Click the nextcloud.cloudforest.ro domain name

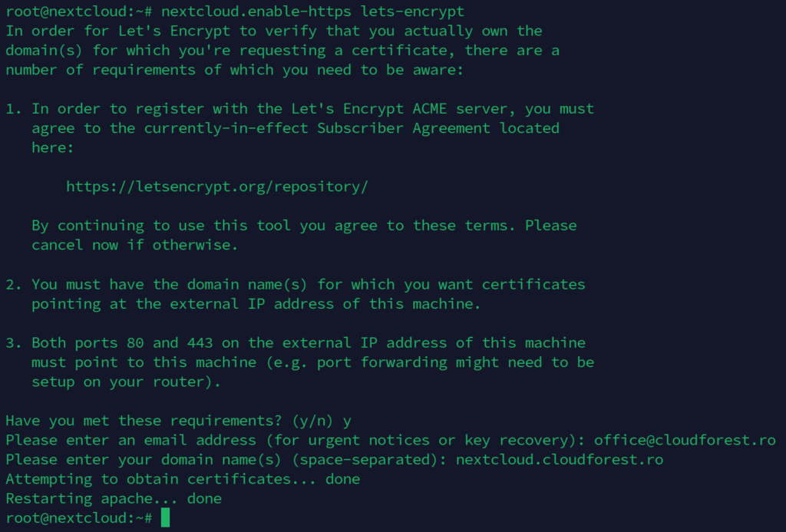click(x=560, y=460)
